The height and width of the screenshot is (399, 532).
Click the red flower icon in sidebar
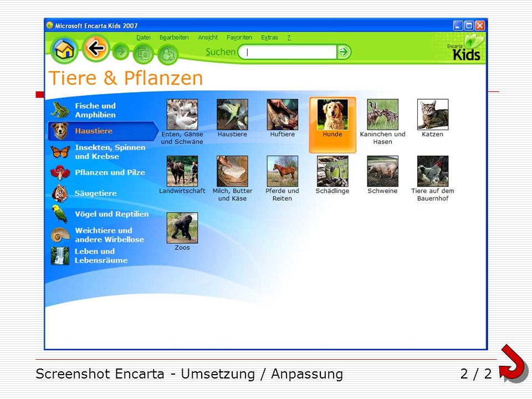click(60, 173)
